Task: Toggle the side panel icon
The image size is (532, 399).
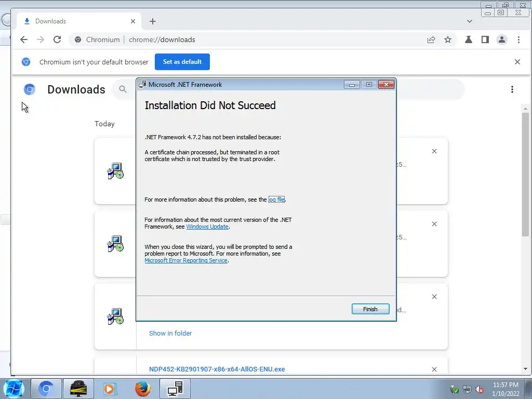Action: click(485, 39)
